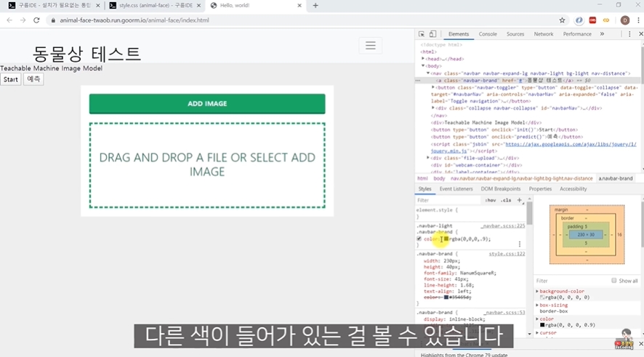Uncheck the color rgba property checkbox
This screenshot has height=357, width=644.
[419, 238]
